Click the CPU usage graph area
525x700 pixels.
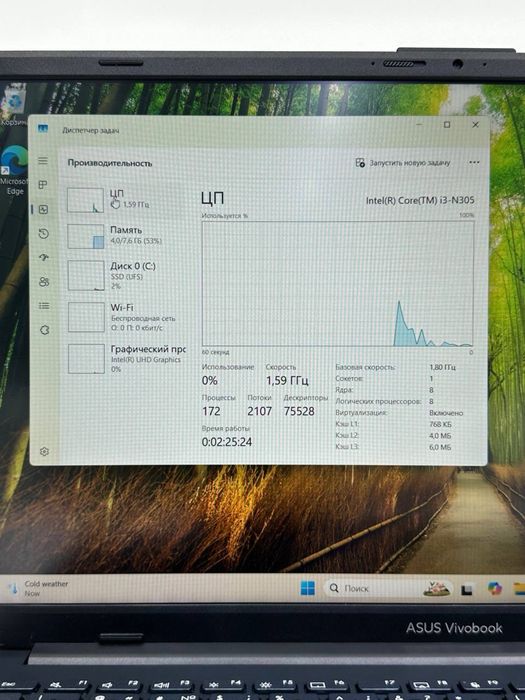coord(338,283)
